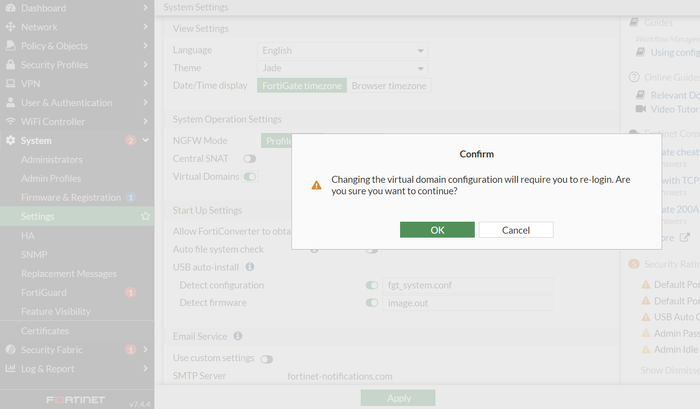Click the Log & Report chart icon
The height and width of the screenshot is (409, 700).
10,369
